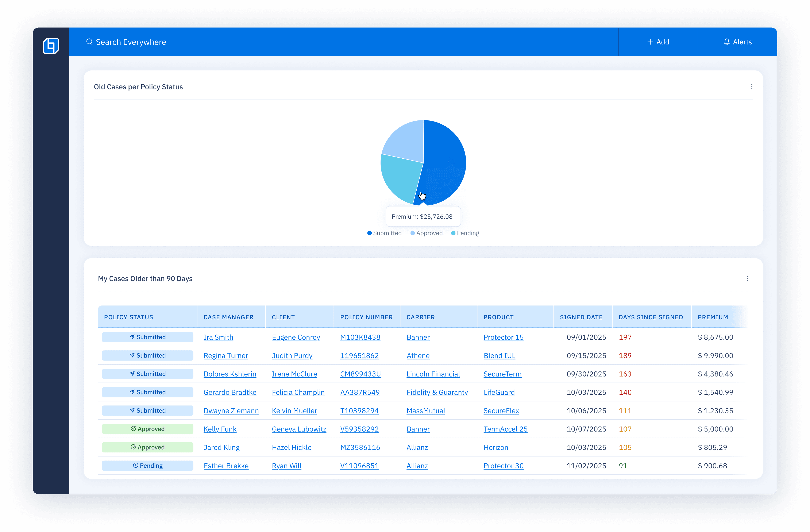Open case manager Ira Smith link
The height and width of the screenshot is (532, 810).
(218, 337)
